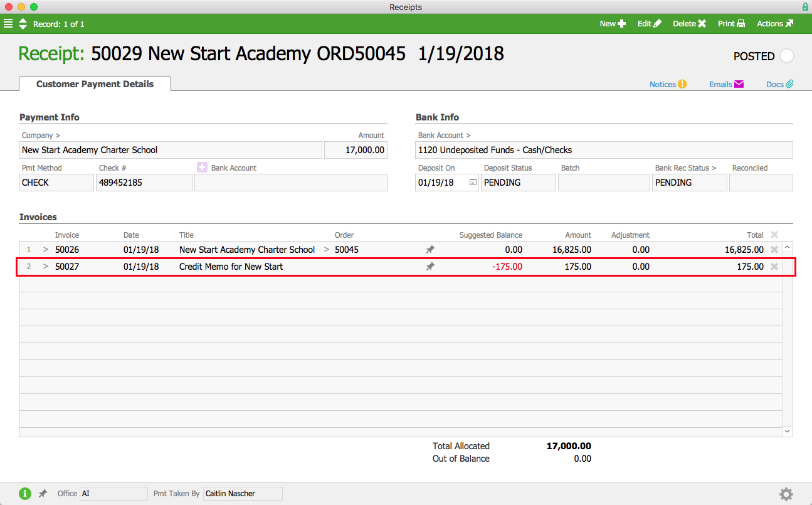This screenshot has width=812, height=505.
Task: Click the 1120 Undeposited Funds bank account field
Action: (x=604, y=150)
